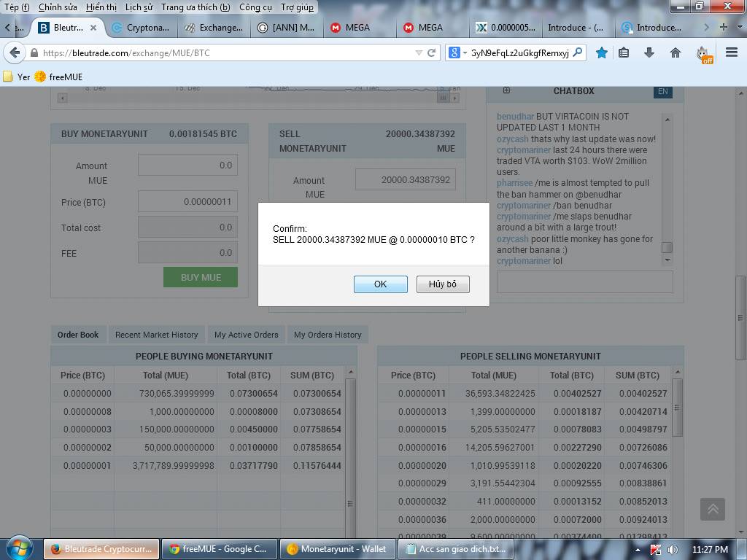Switch to freeMUE Google Chrome taskbar item
Viewport: 747px width, 560px height.
point(220,548)
